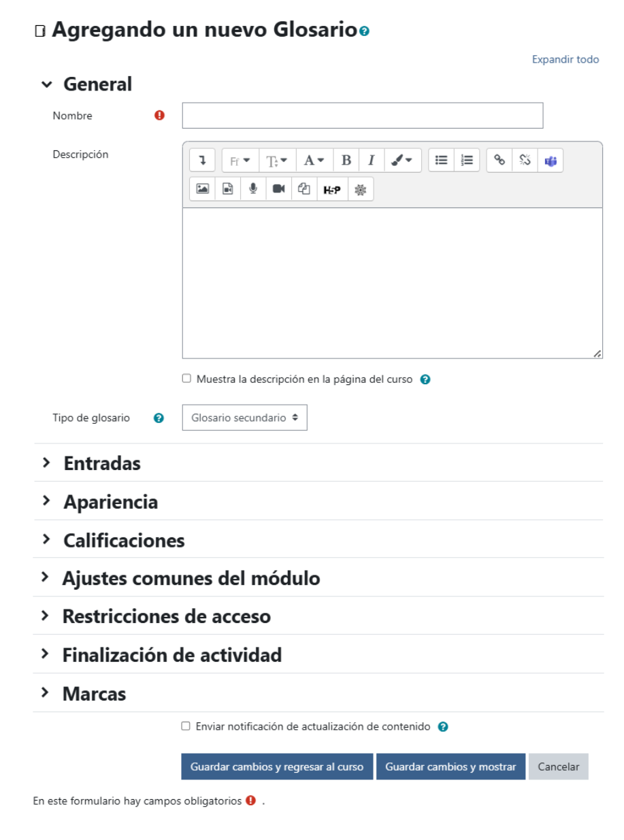Image resolution: width=624 pixels, height=840 pixels.
Task: Click the Tipo de glosario label
Action: [91, 418]
